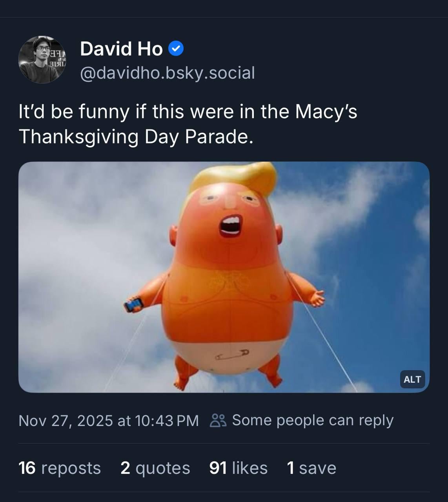Open "Some people can reply" settings
This screenshot has height=502, width=448.
click(x=312, y=420)
